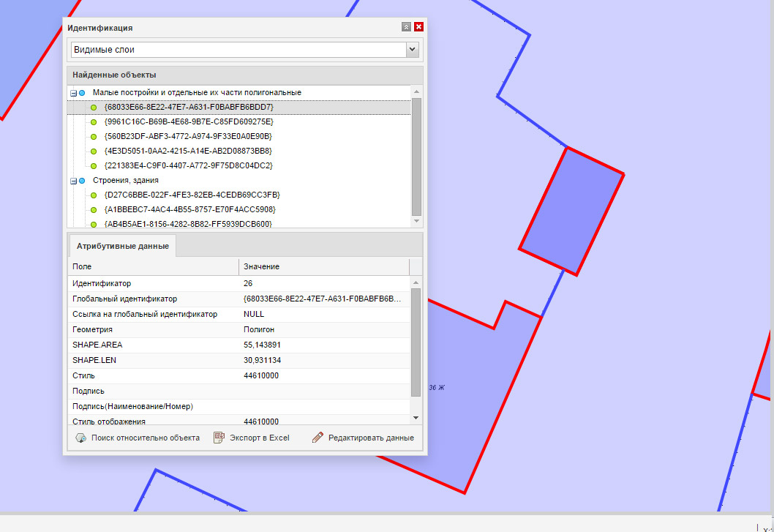Collapse the Идентификация panel with double-chevron icon
The width and height of the screenshot is (774, 532).
[x=406, y=27]
